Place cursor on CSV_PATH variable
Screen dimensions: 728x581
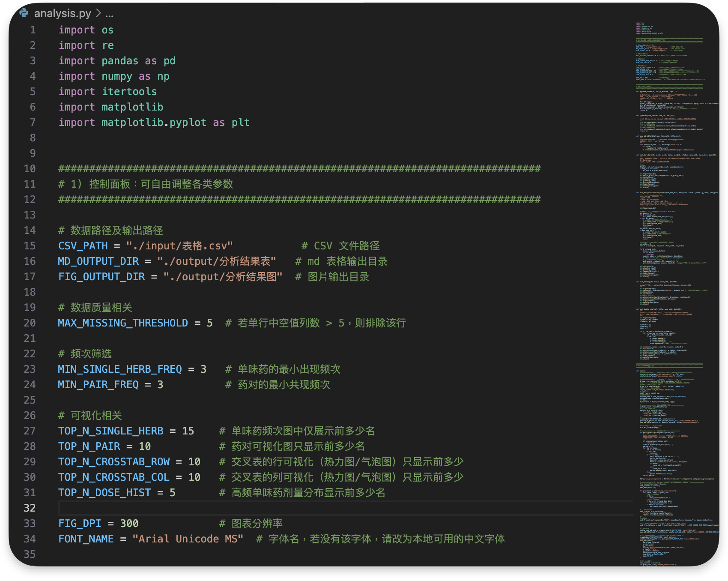coord(83,246)
